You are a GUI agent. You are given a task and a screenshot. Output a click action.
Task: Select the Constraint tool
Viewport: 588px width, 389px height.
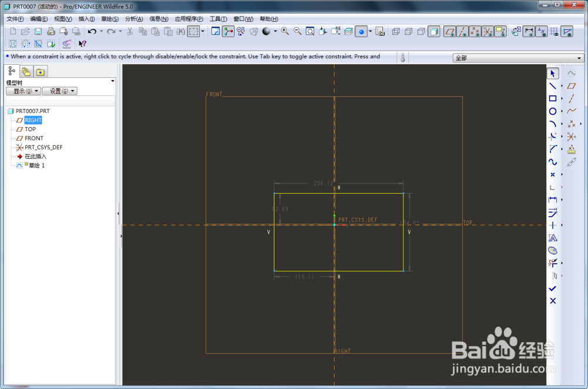tap(552, 225)
